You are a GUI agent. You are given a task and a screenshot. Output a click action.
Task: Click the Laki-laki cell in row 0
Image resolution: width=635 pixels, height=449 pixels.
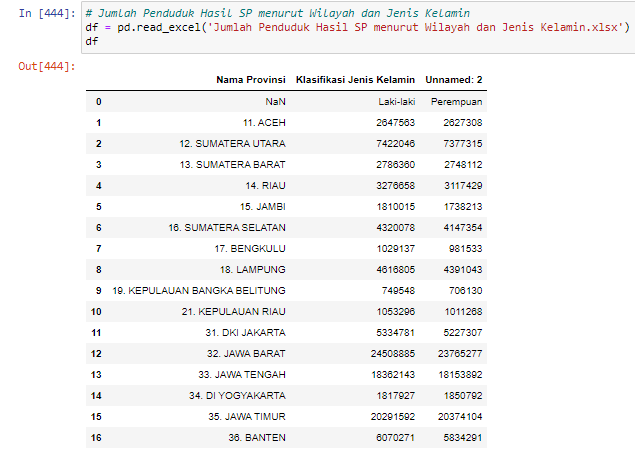pyautogui.click(x=396, y=102)
